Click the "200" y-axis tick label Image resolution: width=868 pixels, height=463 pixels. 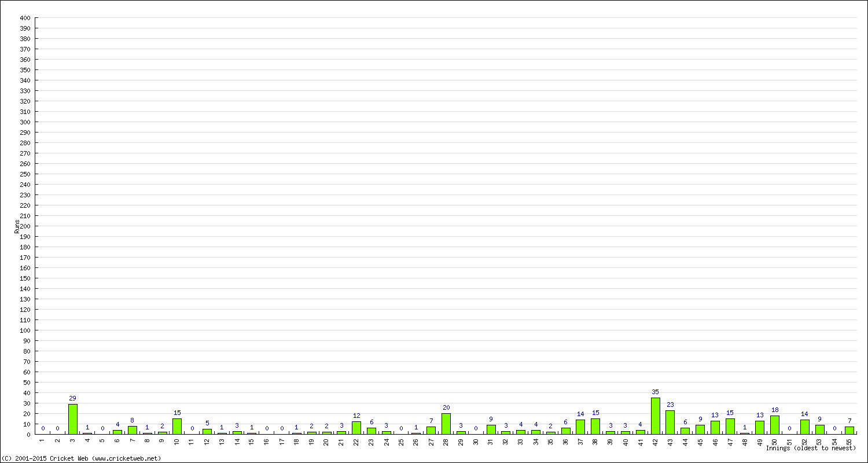tap(25, 226)
